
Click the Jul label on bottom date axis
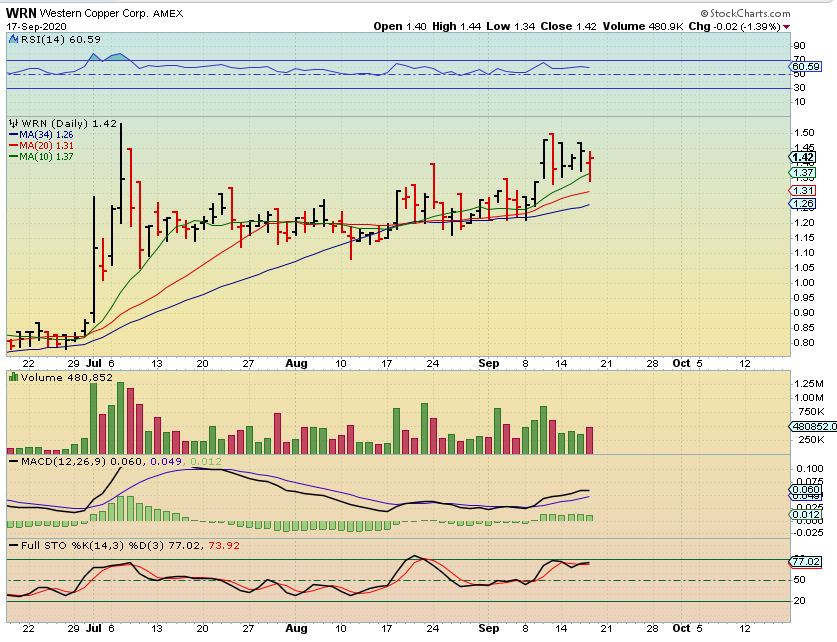pyautogui.click(x=93, y=628)
